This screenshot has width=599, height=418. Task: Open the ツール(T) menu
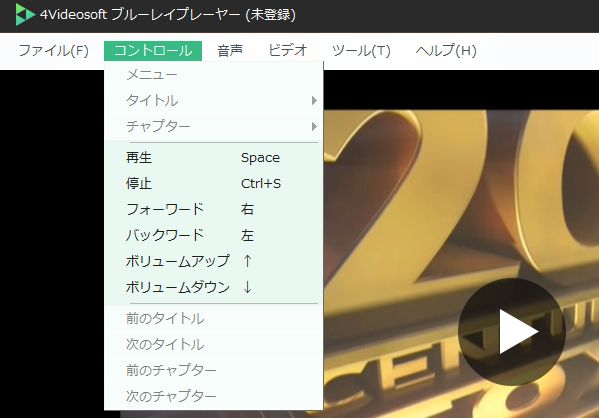click(x=361, y=51)
